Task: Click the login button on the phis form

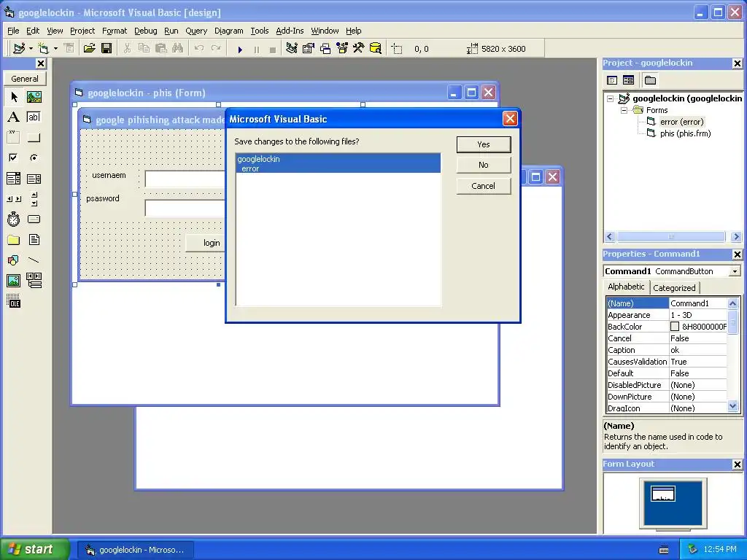Action: pyautogui.click(x=205, y=243)
